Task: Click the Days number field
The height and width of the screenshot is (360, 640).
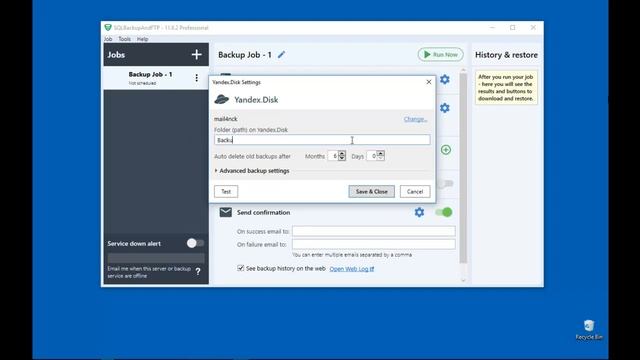Action: (372, 156)
